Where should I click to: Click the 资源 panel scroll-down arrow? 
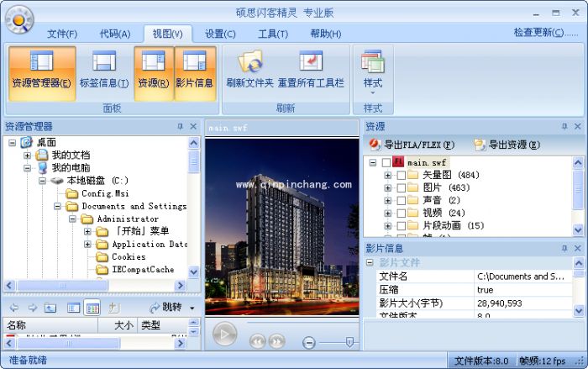578,229
